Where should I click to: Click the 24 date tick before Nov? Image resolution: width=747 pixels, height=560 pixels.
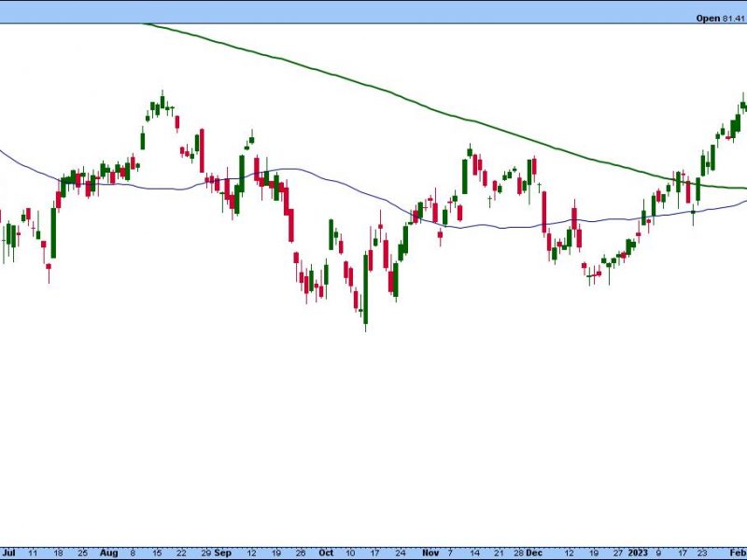(x=401, y=553)
